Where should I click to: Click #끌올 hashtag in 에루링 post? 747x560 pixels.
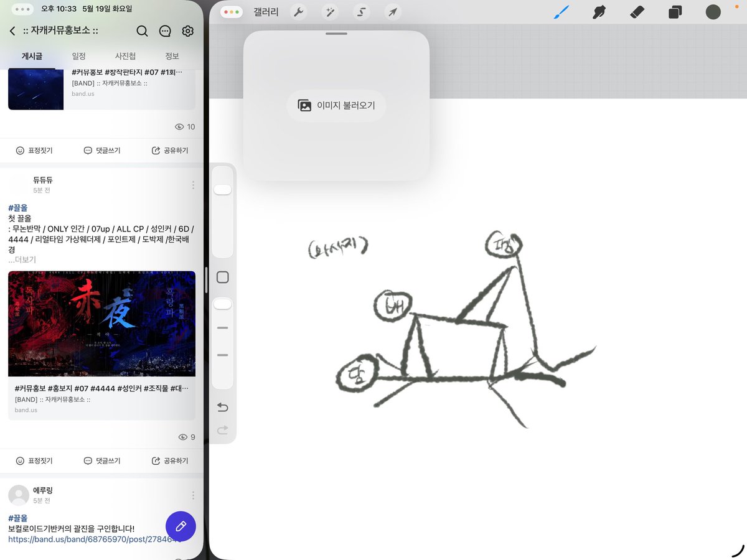tap(17, 518)
